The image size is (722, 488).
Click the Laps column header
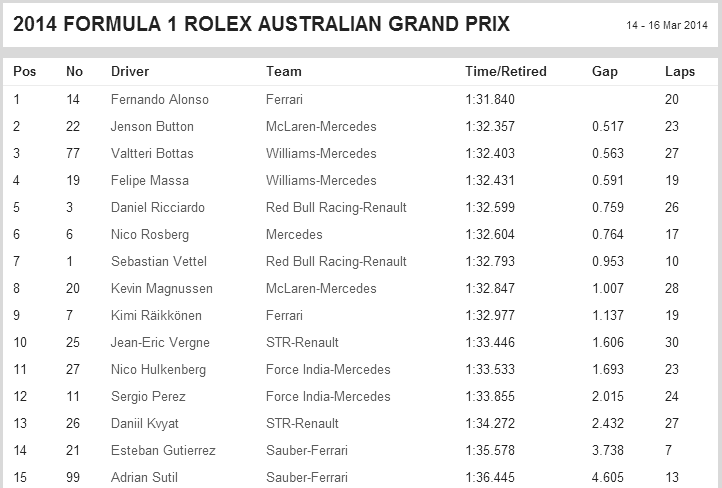(x=680, y=72)
